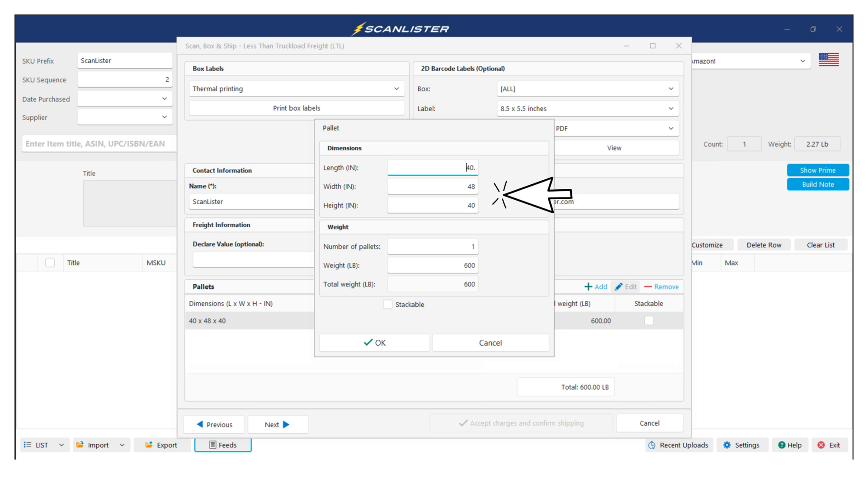Open the Feeds document icon button
Image resolution: width=868 pixels, height=488 pixels.
212,445
